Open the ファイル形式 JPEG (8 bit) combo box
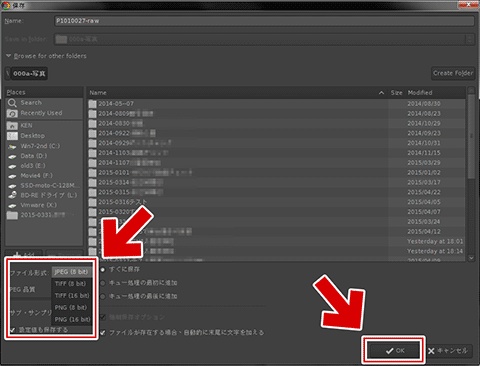 tap(71, 272)
